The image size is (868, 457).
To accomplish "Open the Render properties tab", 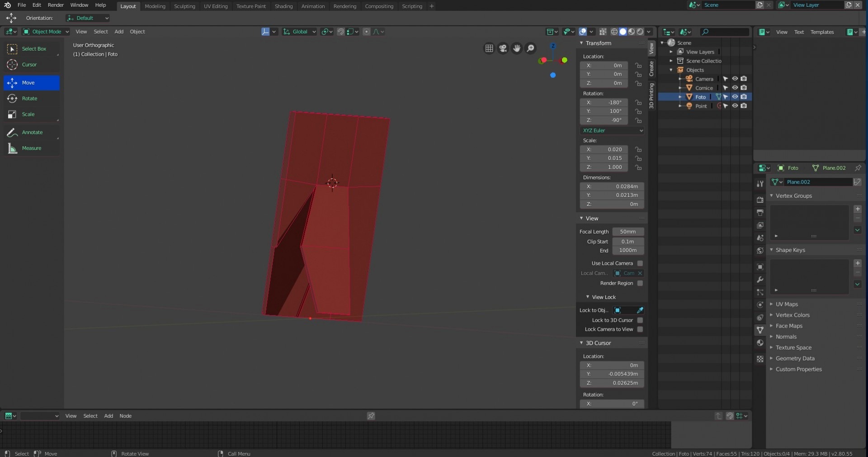I will click(760, 200).
